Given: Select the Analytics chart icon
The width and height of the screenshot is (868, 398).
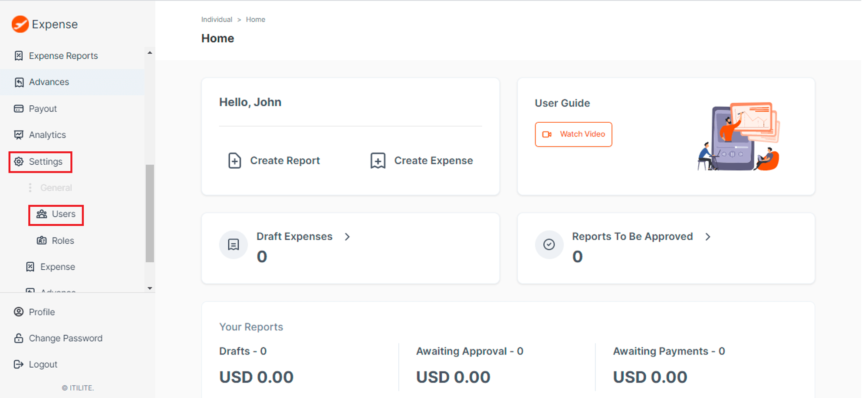Looking at the screenshot, I should [x=19, y=135].
